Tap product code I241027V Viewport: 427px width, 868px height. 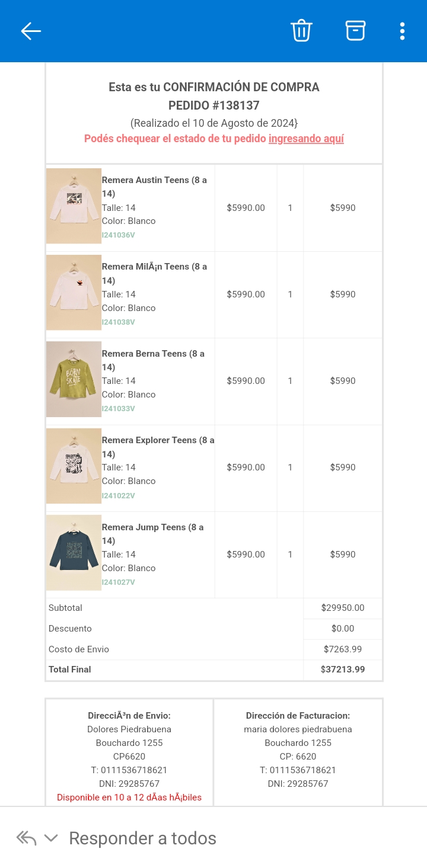click(119, 582)
